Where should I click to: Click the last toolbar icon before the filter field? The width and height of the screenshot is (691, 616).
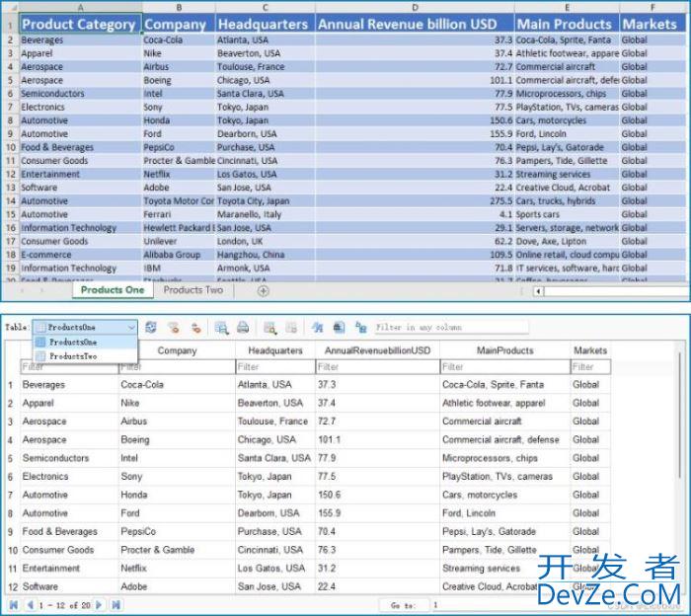[361, 328]
